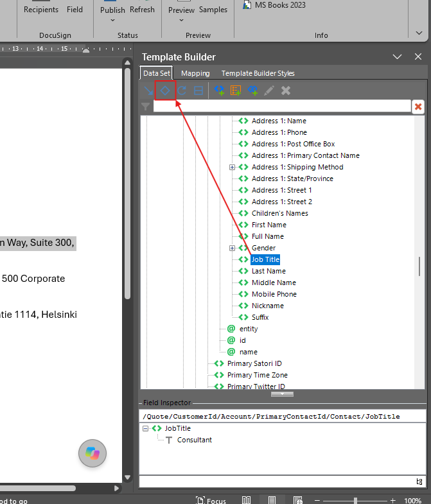Screen dimensions: 431x504
Task: Enable Focus mode in status bar
Action: click(x=211, y=500)
